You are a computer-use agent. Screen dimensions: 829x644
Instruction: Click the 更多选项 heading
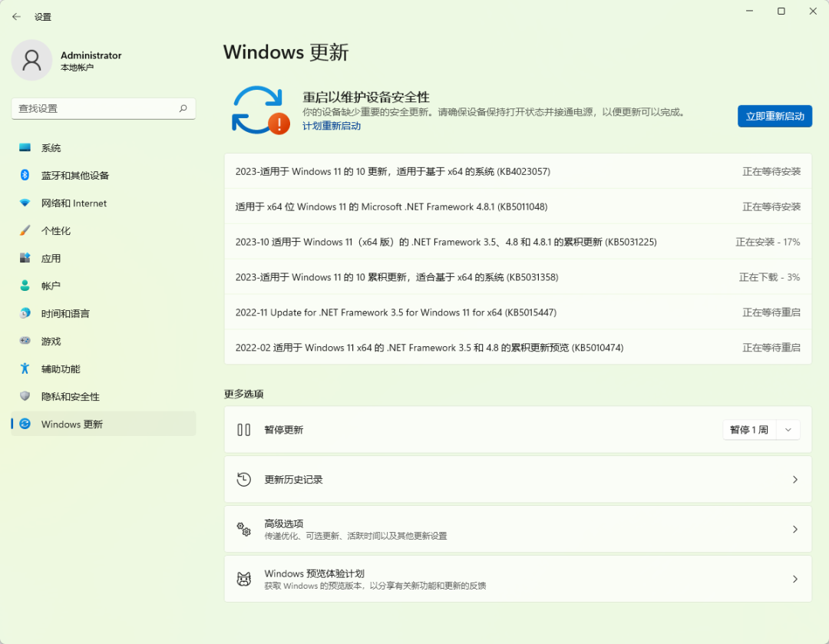[244, 394]
